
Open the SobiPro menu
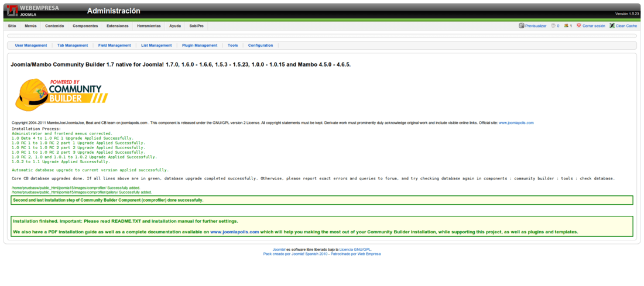(x=196, y=26)
